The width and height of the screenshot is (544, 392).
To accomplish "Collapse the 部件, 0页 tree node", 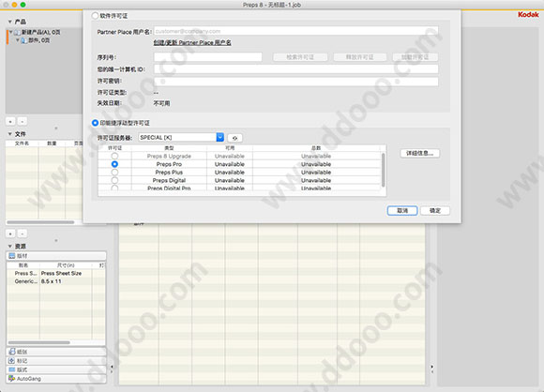I will click(17, 40).
